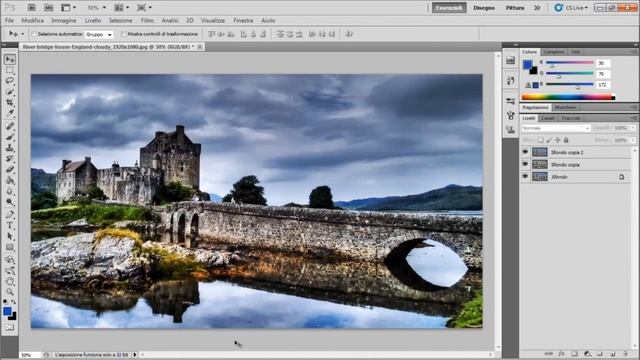This screenshot has height=360, width=640.
Task: Select the Brush tool
Action: coord(10,137)
